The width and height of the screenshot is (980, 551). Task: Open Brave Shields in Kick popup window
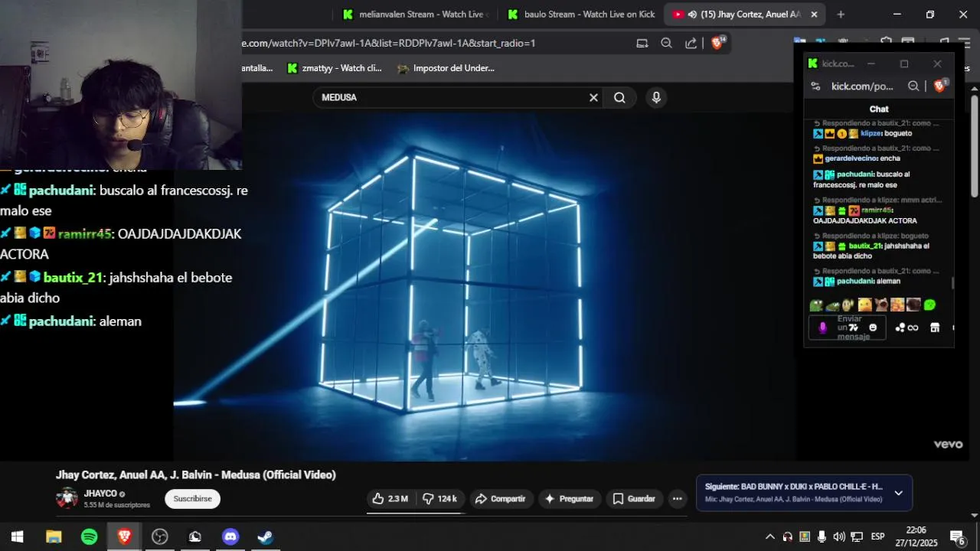pos(940,86)
